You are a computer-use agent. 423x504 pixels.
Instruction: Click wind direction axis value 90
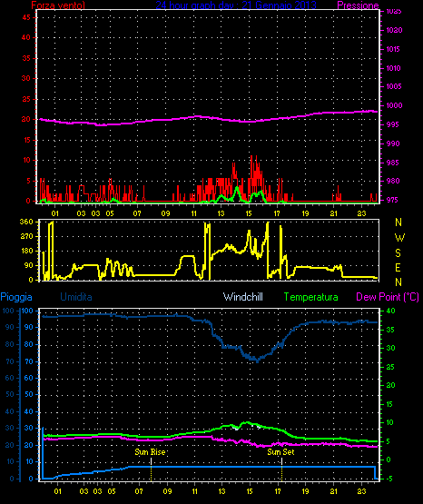[28, 265]
